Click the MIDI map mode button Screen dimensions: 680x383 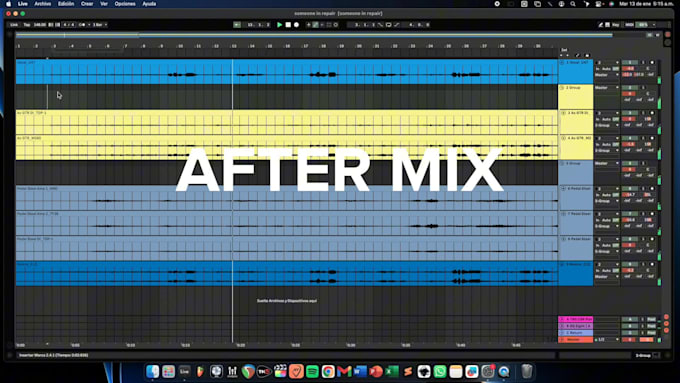point(629,25)
